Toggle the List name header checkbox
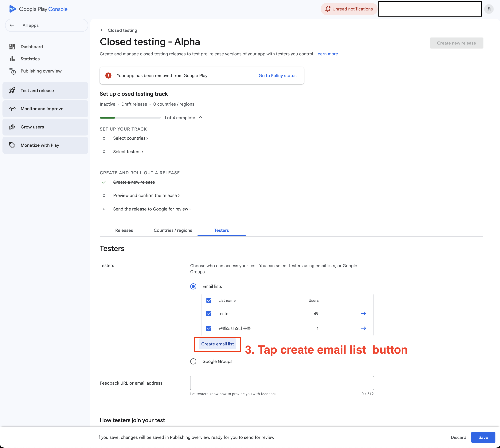The image size is (500, 448). (209, 300)
